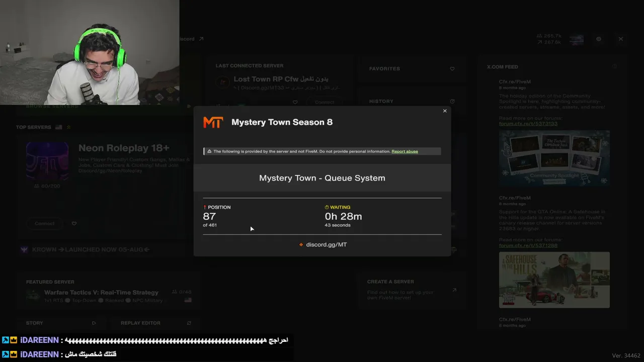The width and height of the screenshot is (644, 362).
Task: Open the Neon Roleplay 18+ server thumbnail
Action: 47,161
